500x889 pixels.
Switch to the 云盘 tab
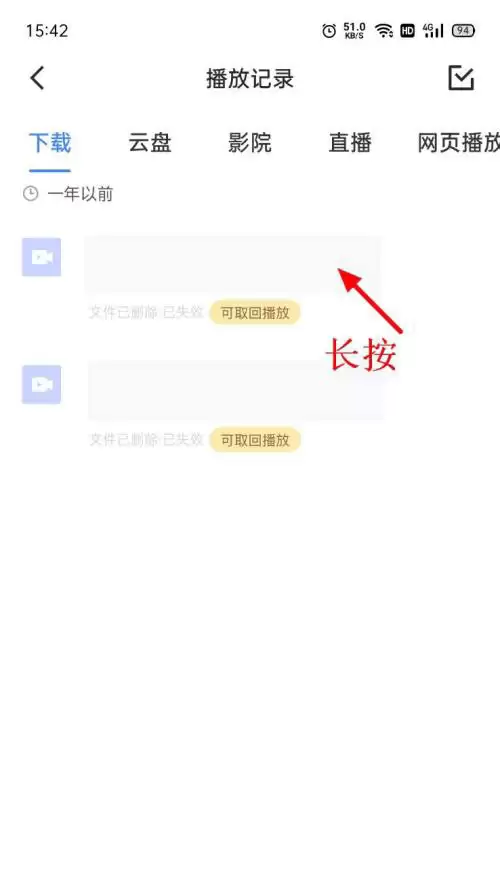point(150,143)
